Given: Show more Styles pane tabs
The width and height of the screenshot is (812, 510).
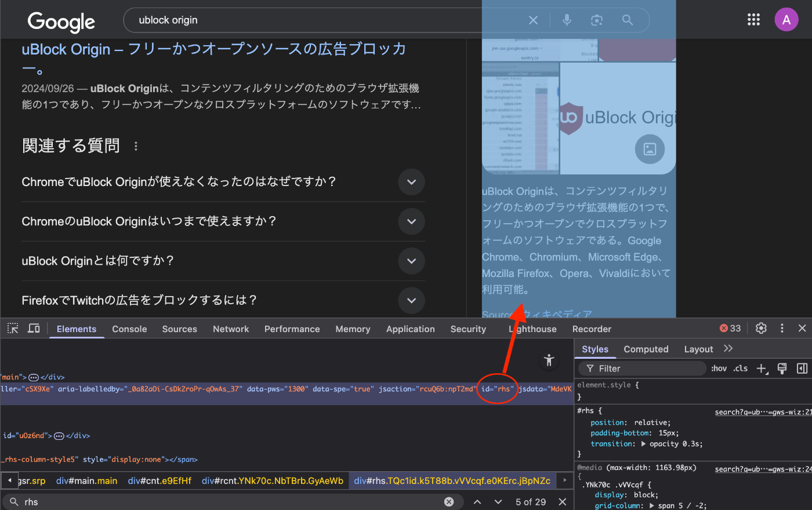Looking at the screenshot, I should [x=728, y=348].
